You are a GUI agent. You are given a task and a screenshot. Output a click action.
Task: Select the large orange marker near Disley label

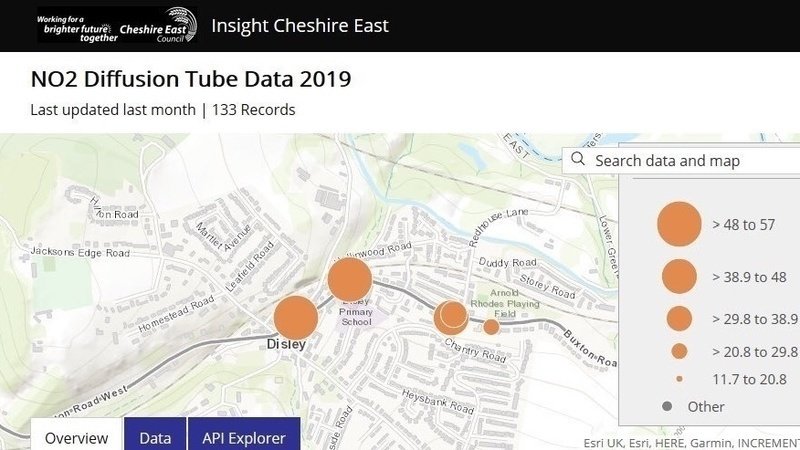pos(296,317)
